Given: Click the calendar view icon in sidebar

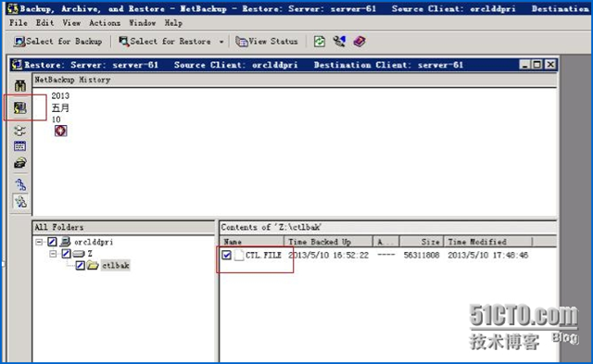Looking at the screenshot, I should click(x=20, y=146).
